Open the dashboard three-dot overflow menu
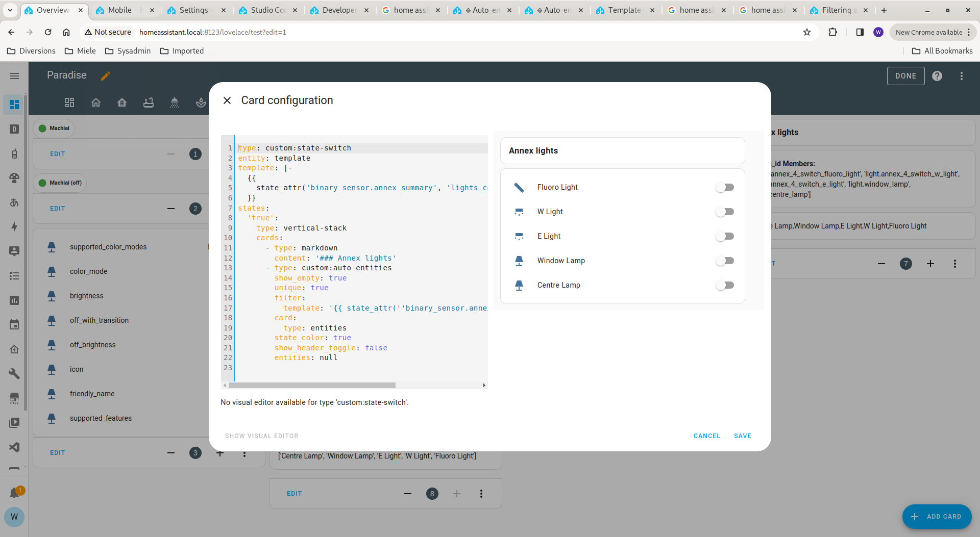The image size is (980, 537). [962, 76]
